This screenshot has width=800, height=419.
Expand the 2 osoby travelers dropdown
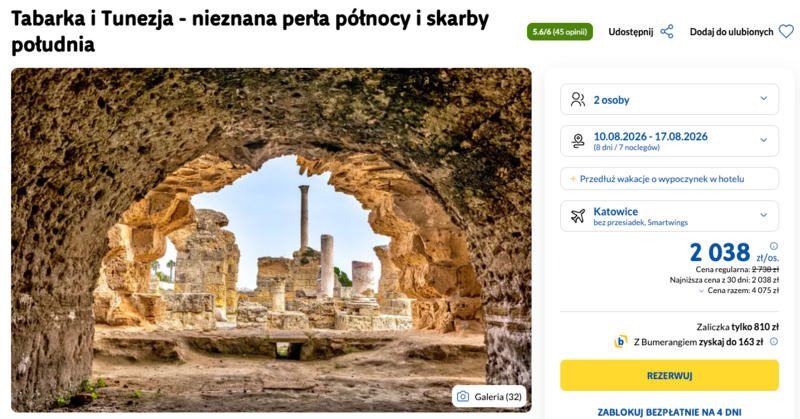(764, 99)
